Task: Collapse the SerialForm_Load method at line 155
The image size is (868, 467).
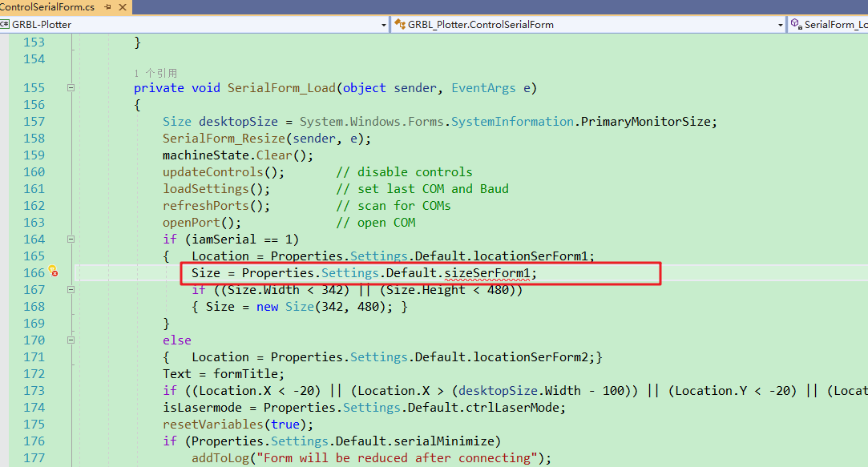Action: (x=71, y=88)
